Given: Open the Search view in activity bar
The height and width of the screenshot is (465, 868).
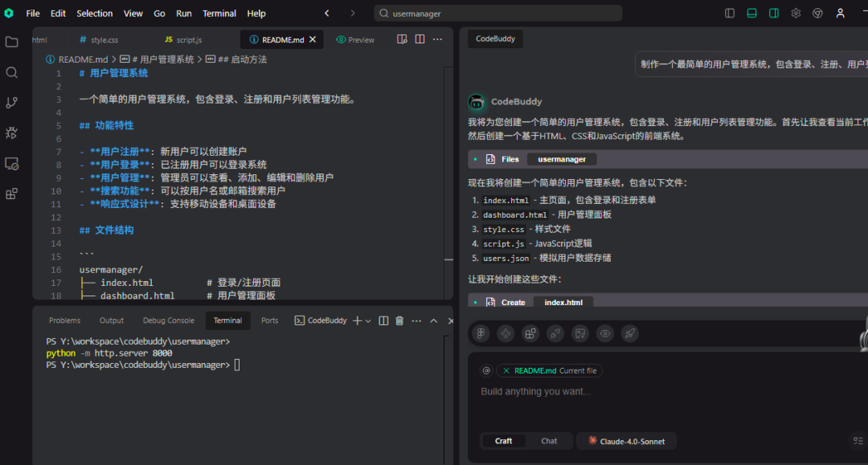Looking at the screenshot, I should point(11,72).
